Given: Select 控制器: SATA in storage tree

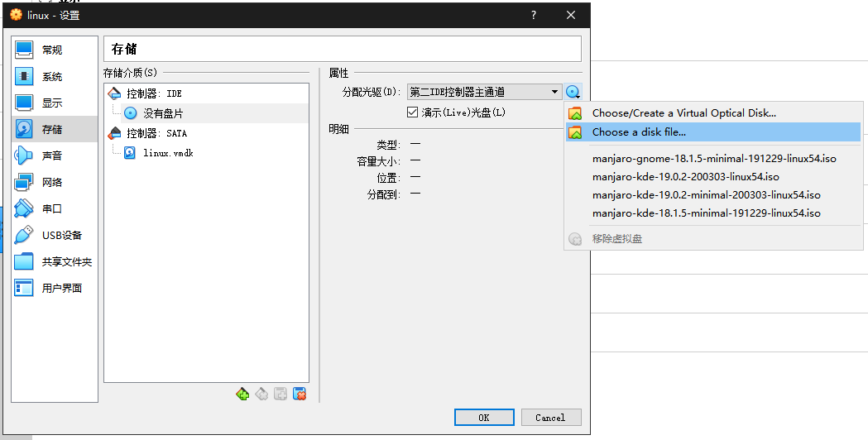Looking at the screenshot, I should click(156, 133).
